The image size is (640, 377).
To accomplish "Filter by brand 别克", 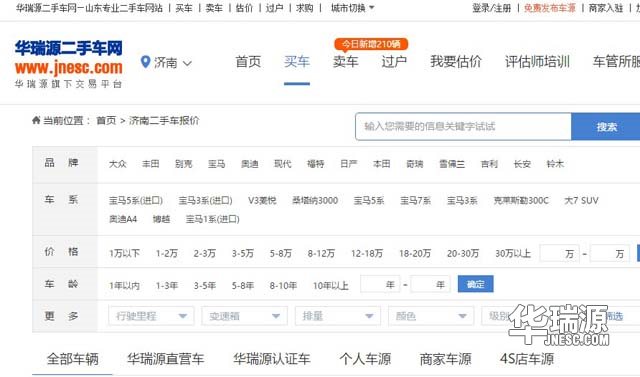I will [184, 164].
